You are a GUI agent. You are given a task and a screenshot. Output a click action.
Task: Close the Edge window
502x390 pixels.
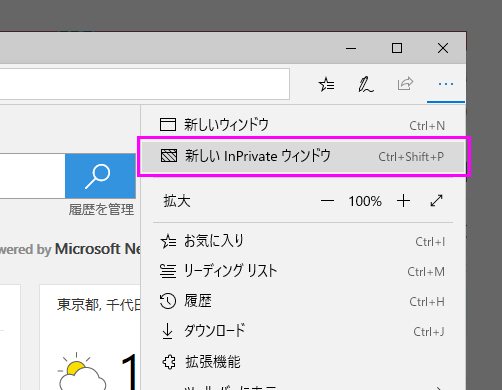tap(443, 48)
